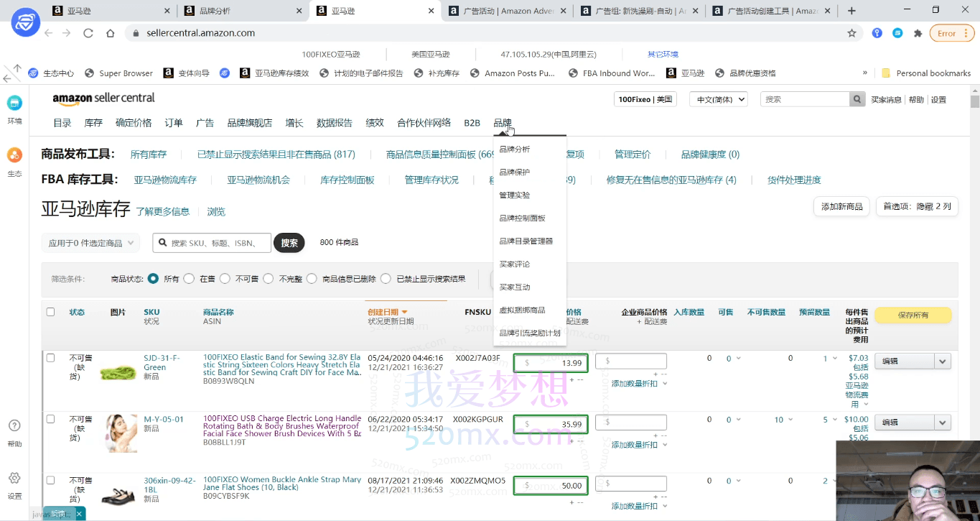Screen dimensions: 980x521
Task: Click the blue shield profile icon
Action: click(x=25, y=22)
